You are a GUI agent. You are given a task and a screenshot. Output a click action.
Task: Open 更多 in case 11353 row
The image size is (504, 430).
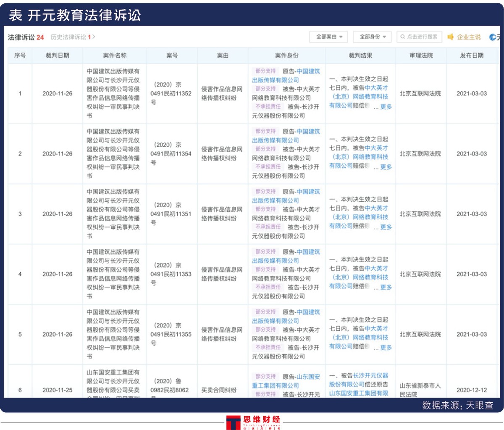click(x=386, y=288)
